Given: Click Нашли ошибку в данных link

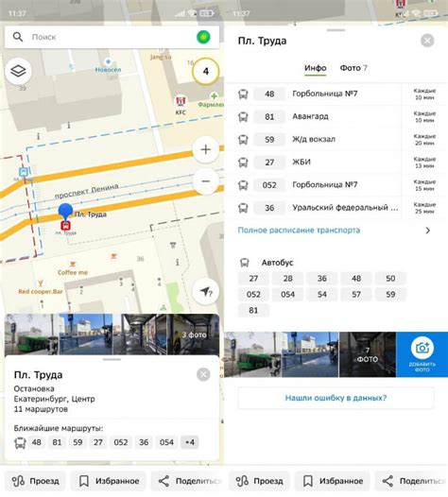Looking at the screenshot, I should (x=336, y=398).
